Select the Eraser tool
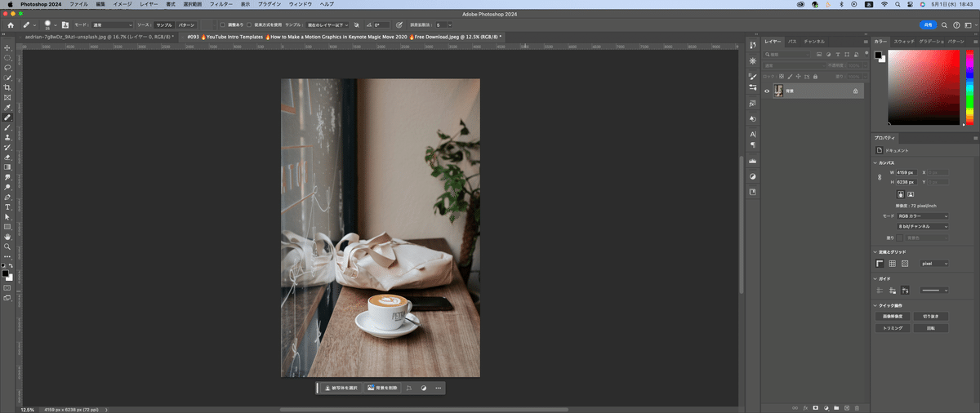The image size is (980, 413). 7,157
